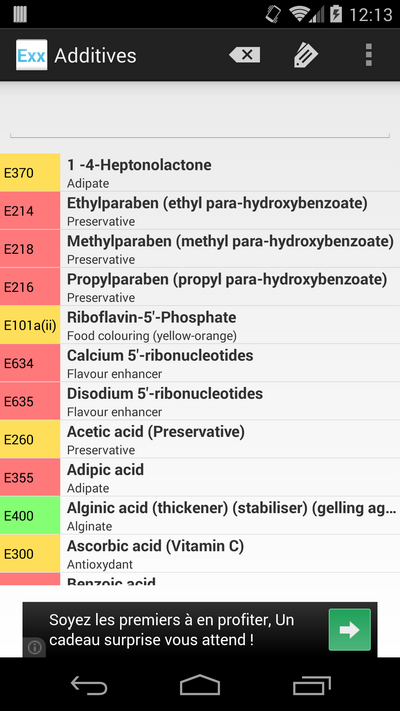Tap the Android home navigation icon
This screenshot has width=400, height=711.
(x=200, y=685)
